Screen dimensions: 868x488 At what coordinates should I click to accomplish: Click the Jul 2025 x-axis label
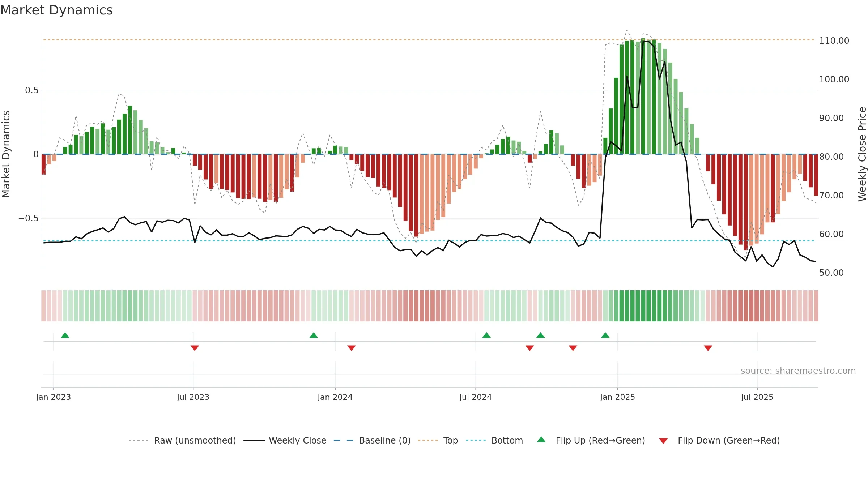coord(757,397)
